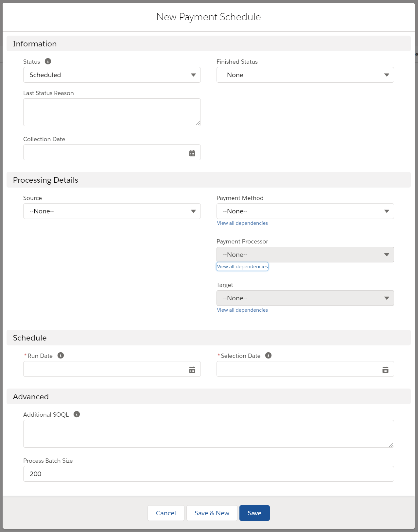Screen dimensions: 418x532
Task: Click the Selection Date info icon
Action: (x=268, y=356)
